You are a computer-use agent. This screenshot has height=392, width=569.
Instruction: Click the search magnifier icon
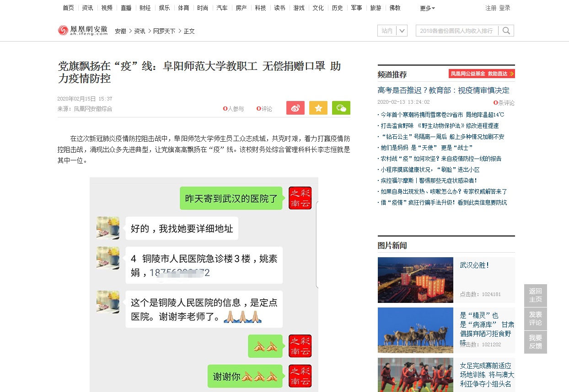click(x=506, y=31)
